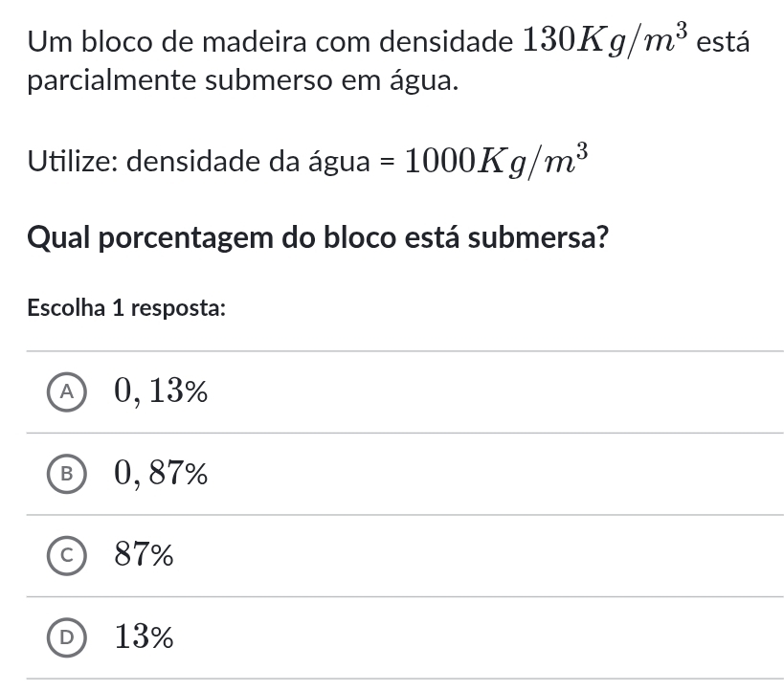Click the word "está" after the wood density

723,42
